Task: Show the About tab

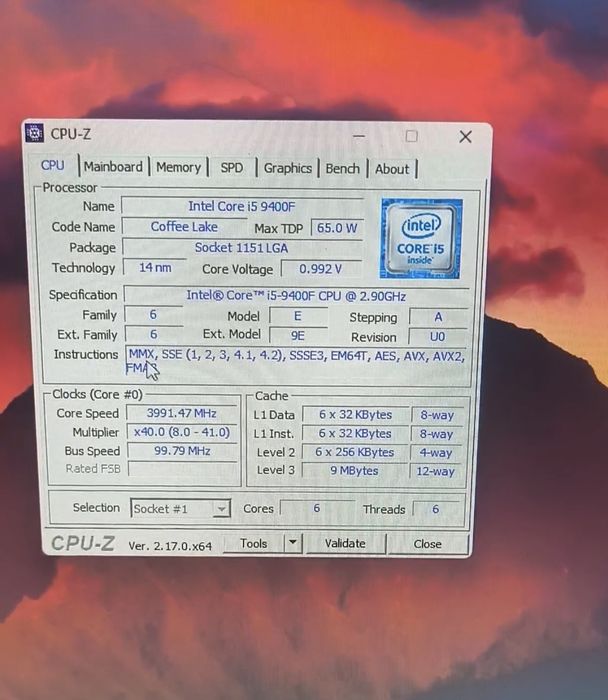Action: pos(391,169)
